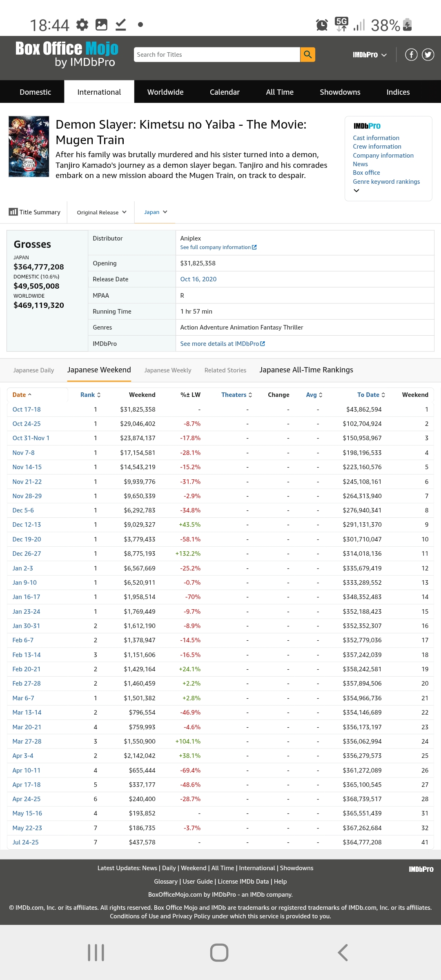
Task: Select the $364,777,208 Japan gross value
Action: click(x=39, y=267)
